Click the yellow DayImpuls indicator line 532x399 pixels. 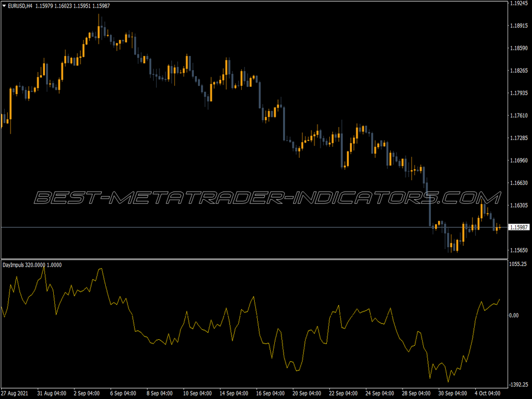pyautogui.click(x=251, y=326)
